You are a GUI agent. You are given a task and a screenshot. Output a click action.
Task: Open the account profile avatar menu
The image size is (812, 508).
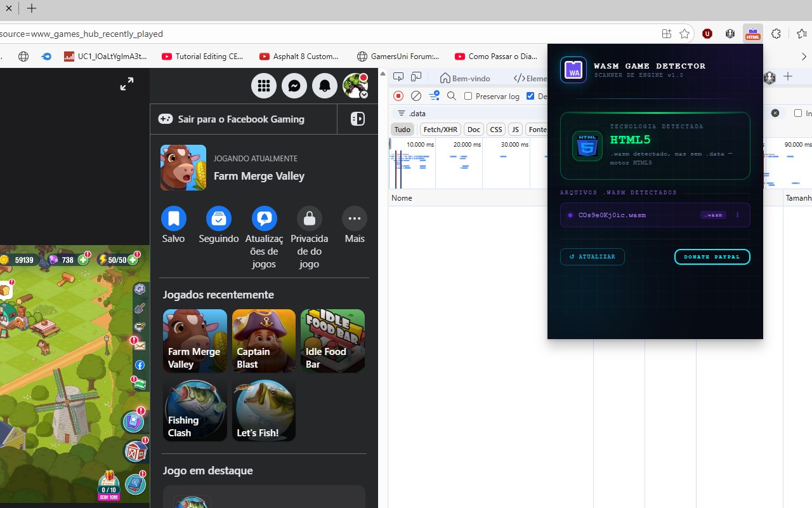(355, 86)
